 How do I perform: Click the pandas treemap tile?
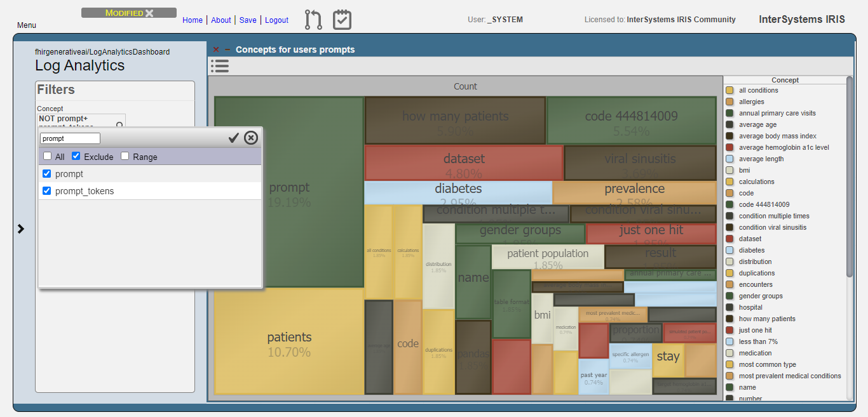tap(473, 357)
